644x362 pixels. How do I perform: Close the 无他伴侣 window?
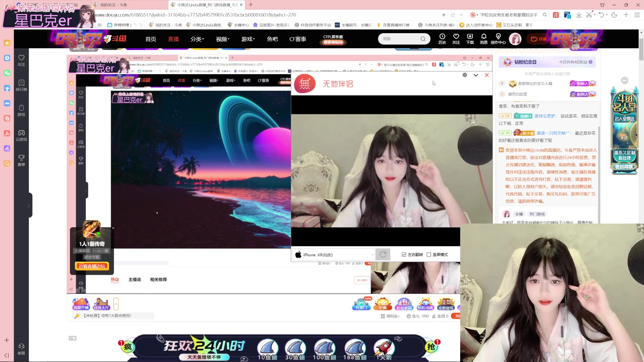(x=487, y=75)
